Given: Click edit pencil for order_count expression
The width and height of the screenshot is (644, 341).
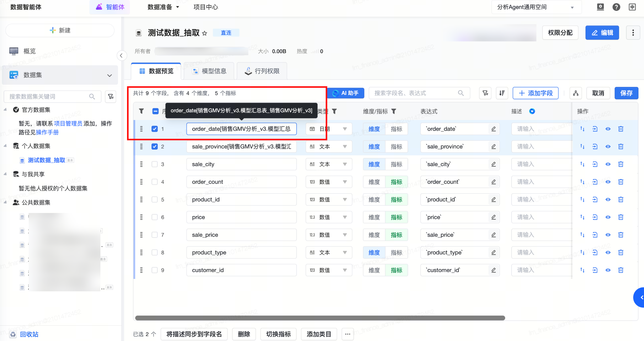Looking at the screenshot, I should click(x=493, y=182).
